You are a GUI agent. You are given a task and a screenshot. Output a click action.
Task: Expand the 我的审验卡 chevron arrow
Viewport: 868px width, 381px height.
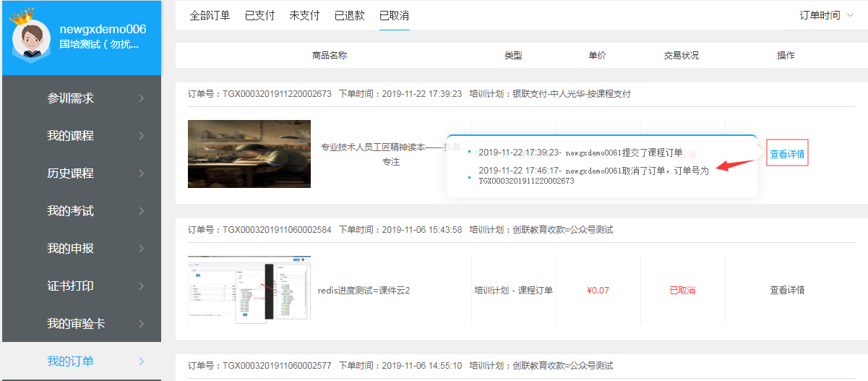(141, 324)
